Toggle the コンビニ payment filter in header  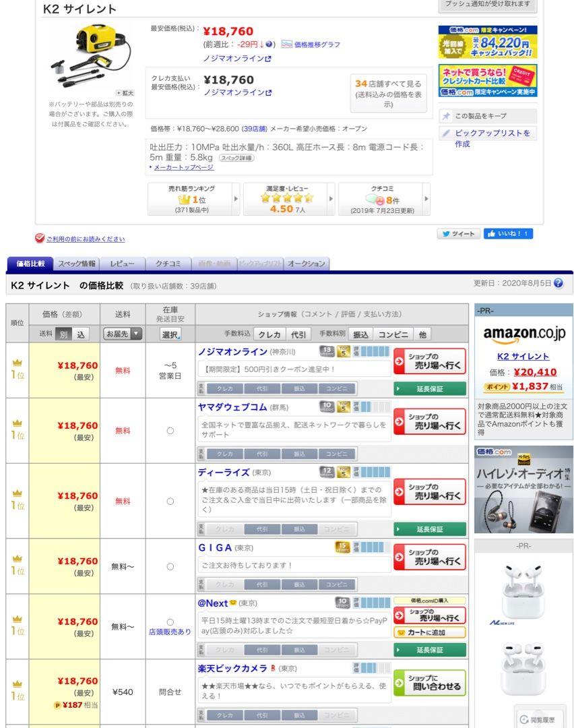coord(393,334)
